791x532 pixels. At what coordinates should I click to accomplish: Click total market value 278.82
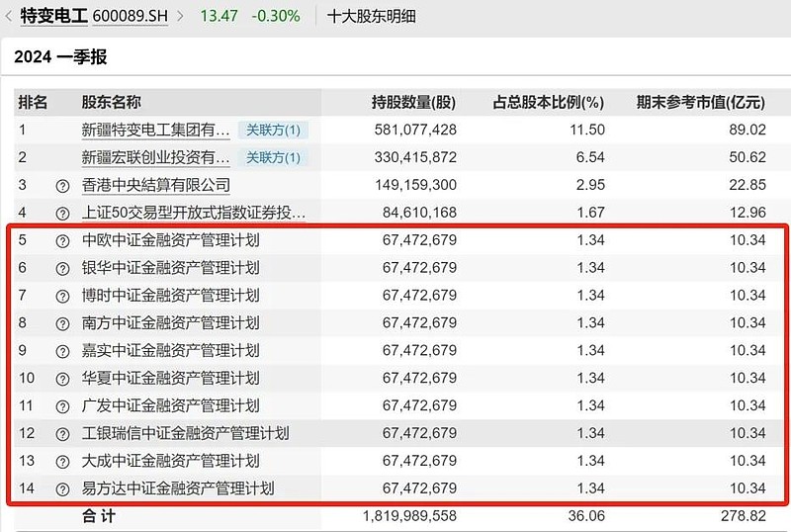coord(744,516)
